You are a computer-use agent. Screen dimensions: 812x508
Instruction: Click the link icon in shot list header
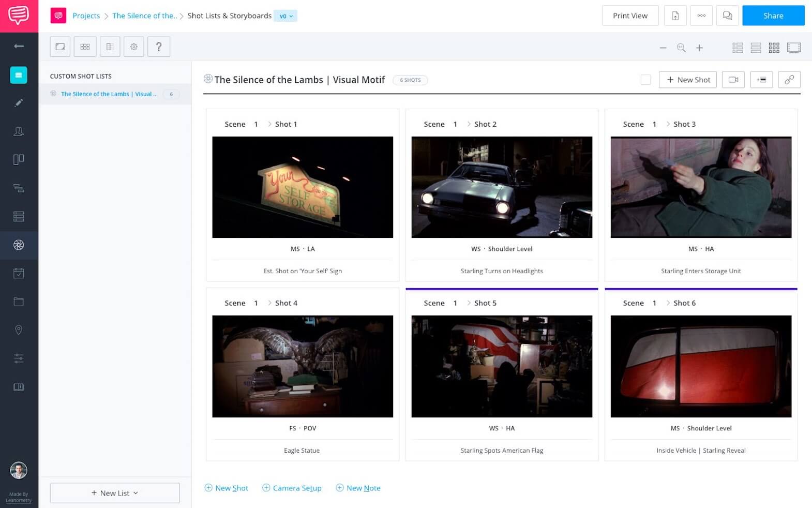tap(789, 80)
